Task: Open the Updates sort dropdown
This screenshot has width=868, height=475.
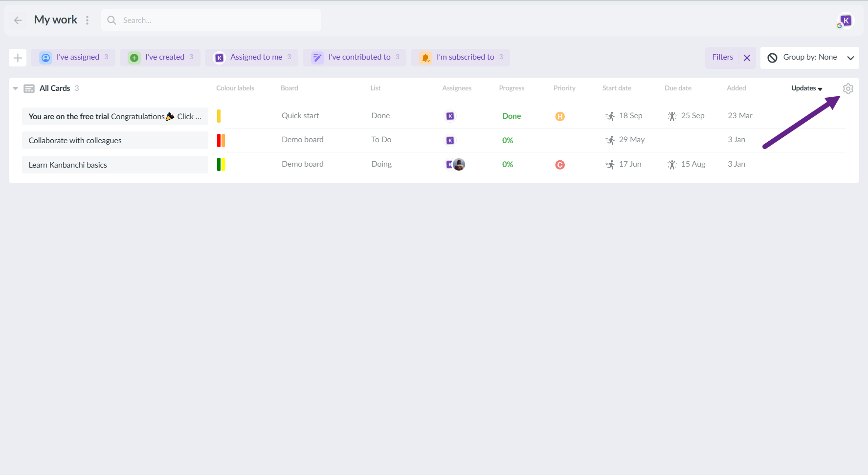Action: (x=806, y=88)
